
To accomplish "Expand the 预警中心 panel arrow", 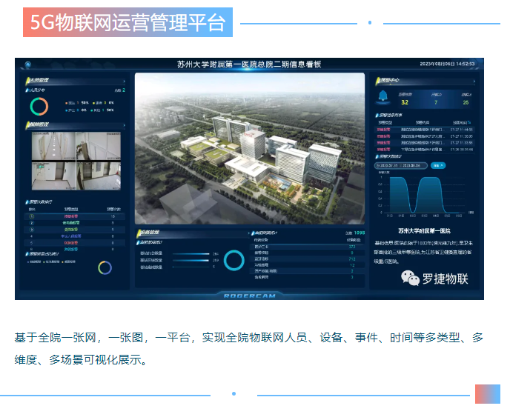I will [474, 80].
